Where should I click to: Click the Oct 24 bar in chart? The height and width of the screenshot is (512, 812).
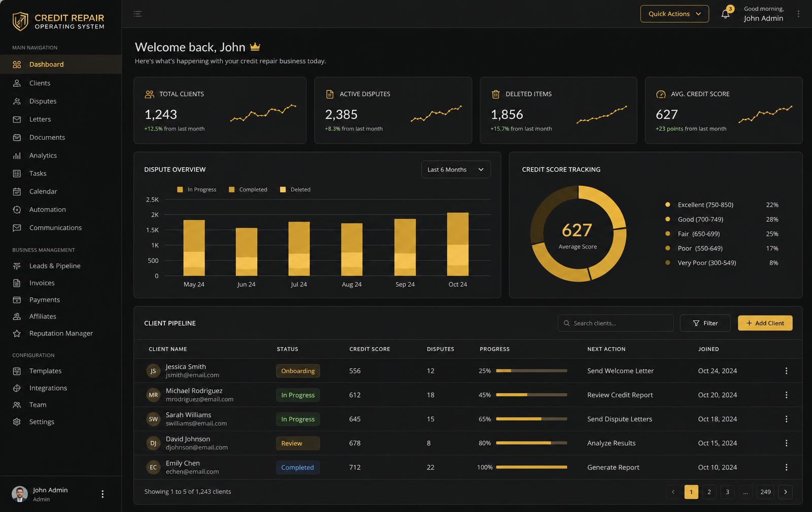pos(458,244)
